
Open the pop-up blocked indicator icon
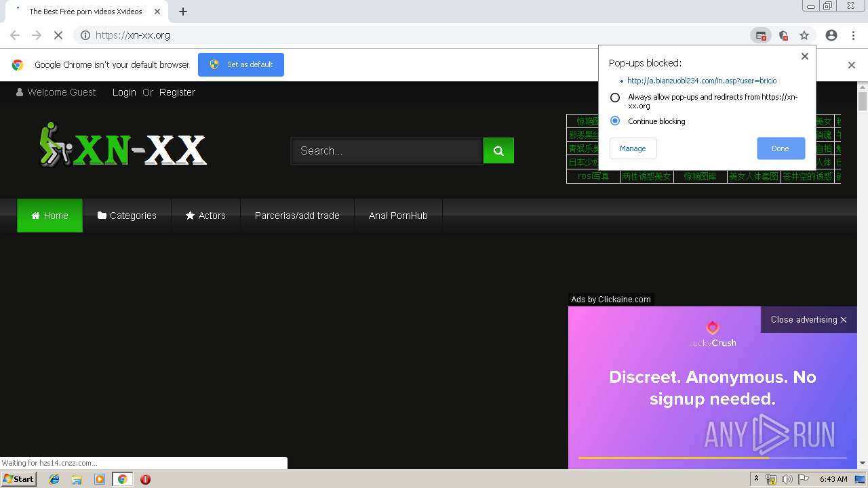tap(761, 35)
